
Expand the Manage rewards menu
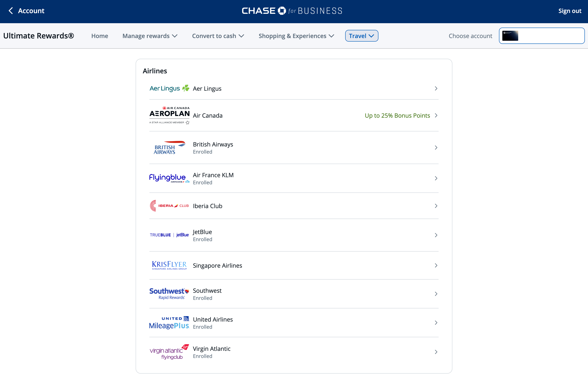tap(150, 36)
